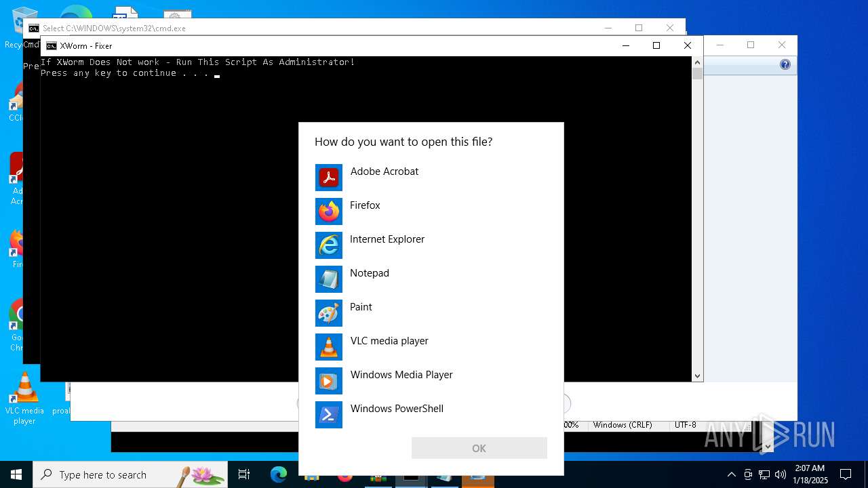
Task: Click scroll-down arrow in XWorm console scrollbar
Action: coord(697,375)
